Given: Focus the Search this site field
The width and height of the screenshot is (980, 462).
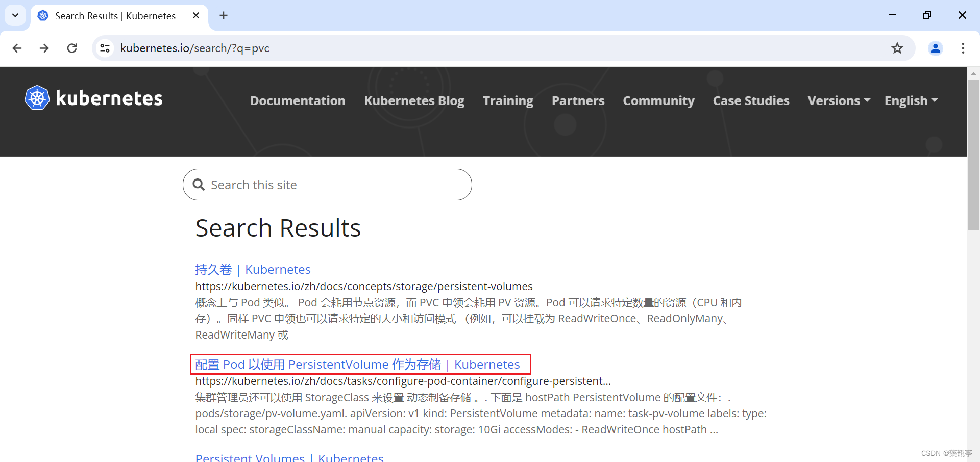Looking at the screenshot, I should tap(327, 185).
